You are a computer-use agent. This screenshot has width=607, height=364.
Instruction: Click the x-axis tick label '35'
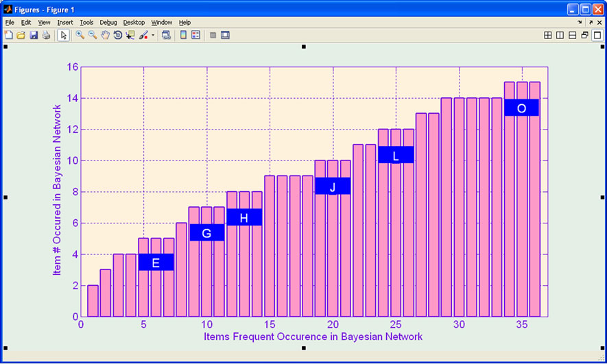522,324
